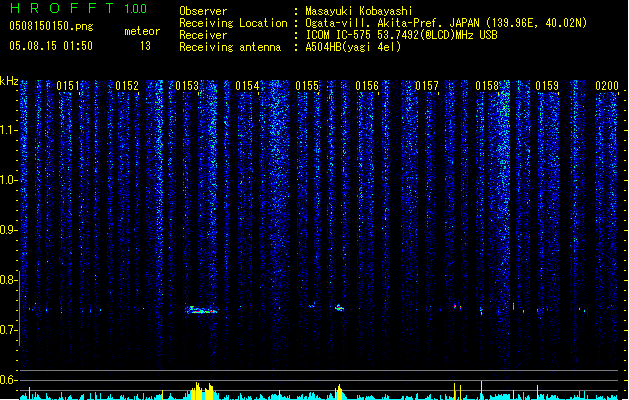Click the 0.8 frequency axis label
This screenshot has height=400, width=629.
pyautogui.click(x=9, y=280)
